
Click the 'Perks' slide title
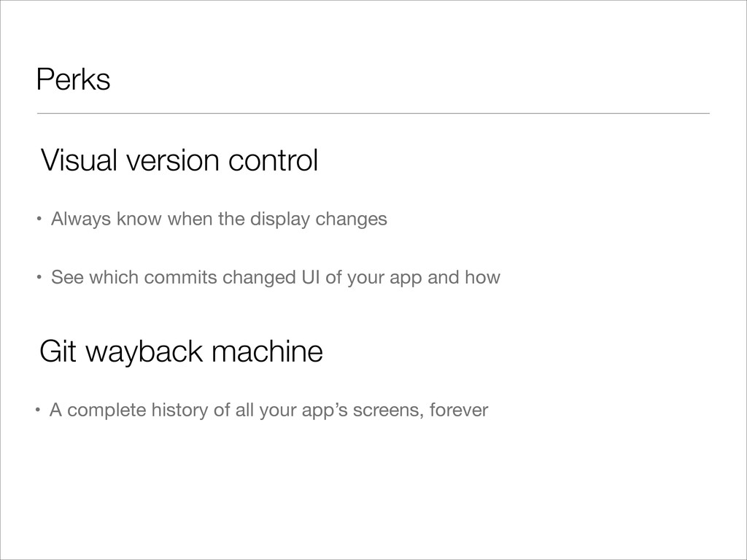pyautogui.click(x=74, y=79)
